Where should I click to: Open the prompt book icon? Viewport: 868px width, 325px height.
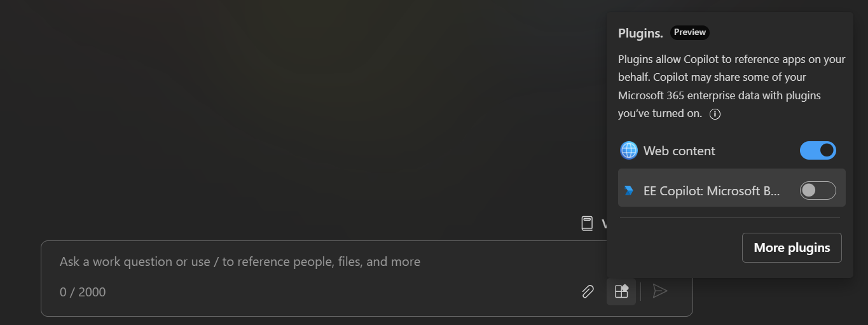pyautogui.click(x=587, y=223)
